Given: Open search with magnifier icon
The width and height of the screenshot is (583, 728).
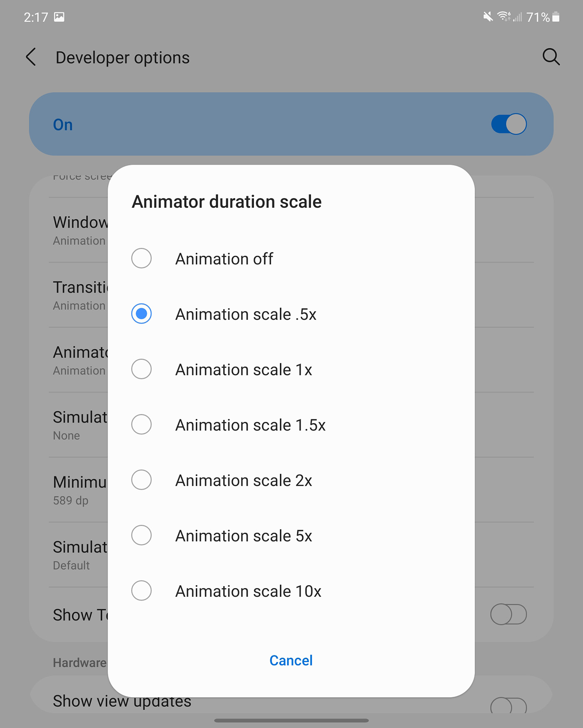Looking at the screenshot, I should point(551,57).
